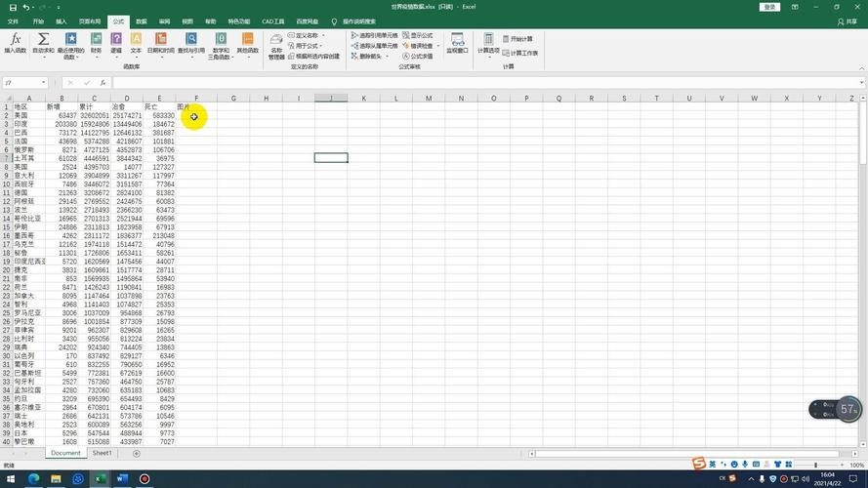Click the AutoSum sigma icon
Screen dimensions: 868x488
(43, 39)
